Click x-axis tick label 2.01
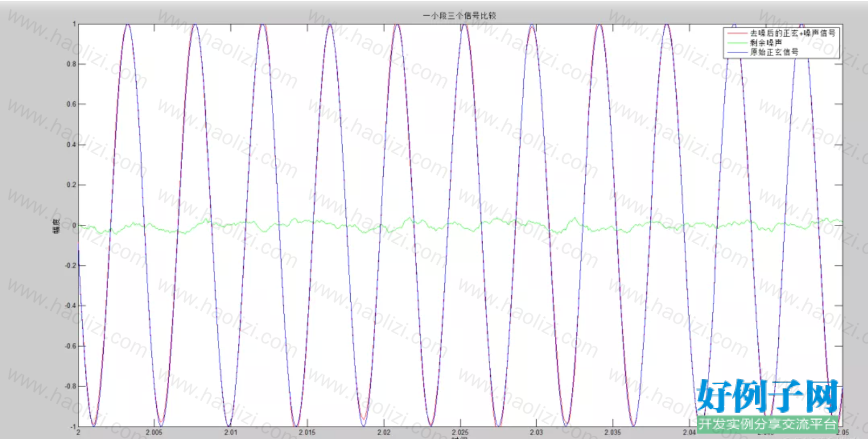 [x=231, y=433]
